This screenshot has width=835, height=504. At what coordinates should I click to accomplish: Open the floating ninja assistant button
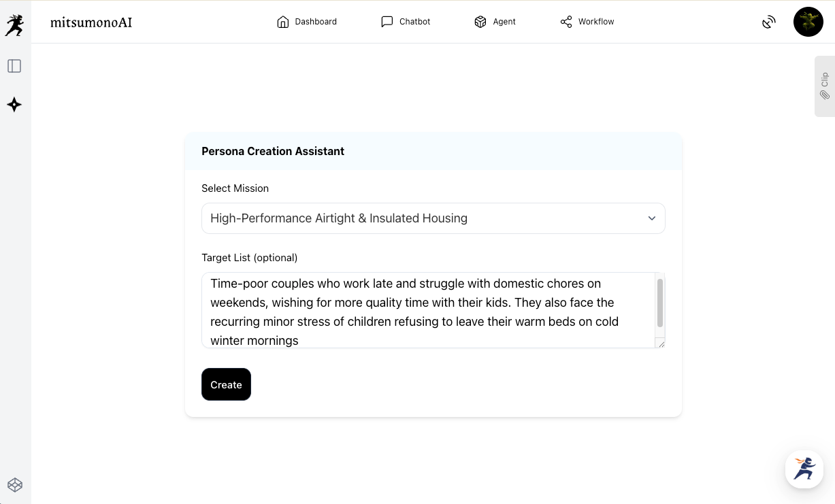(x=804, y=469)
